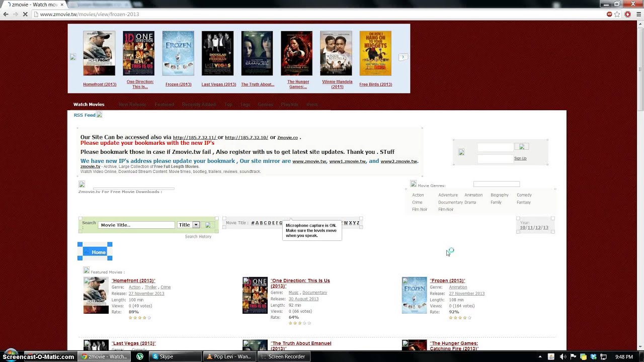Select the Animation genre link

coord(473,195)
